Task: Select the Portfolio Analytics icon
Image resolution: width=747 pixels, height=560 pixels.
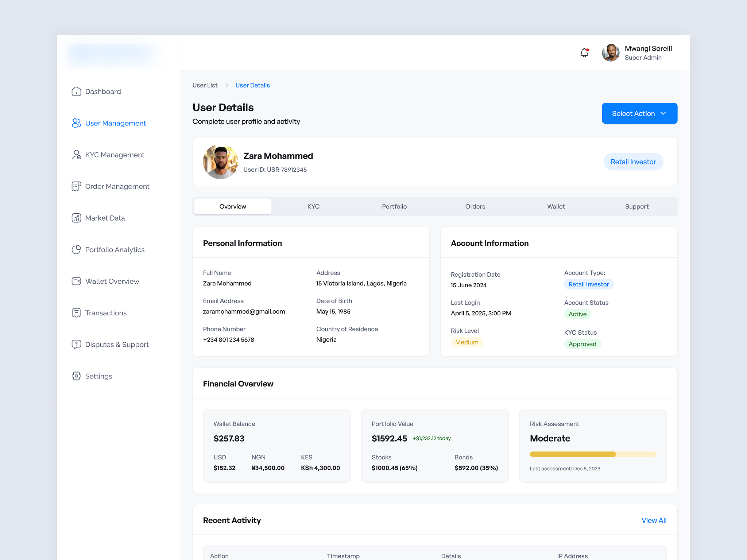Action: click(76, 249)
